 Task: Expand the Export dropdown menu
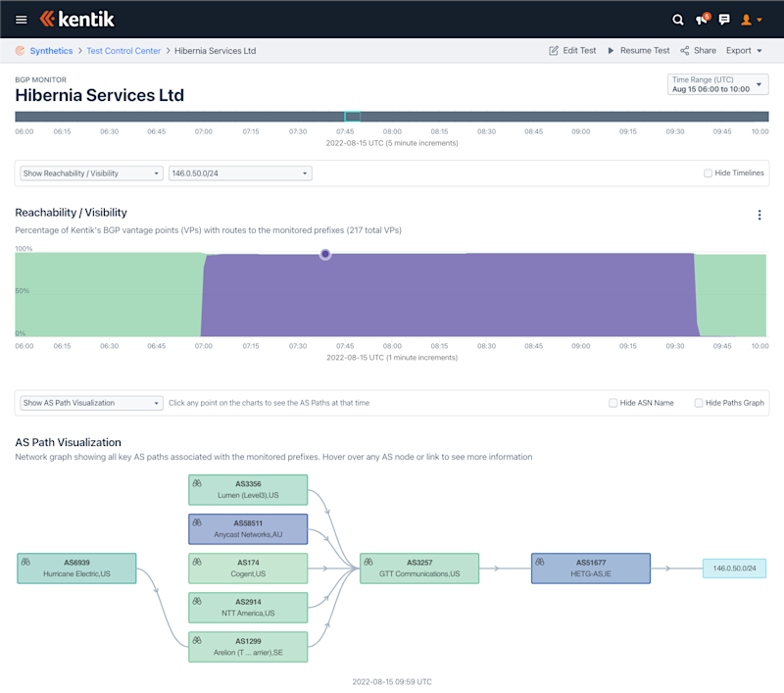pyautogui.click(x=744, y=51)
